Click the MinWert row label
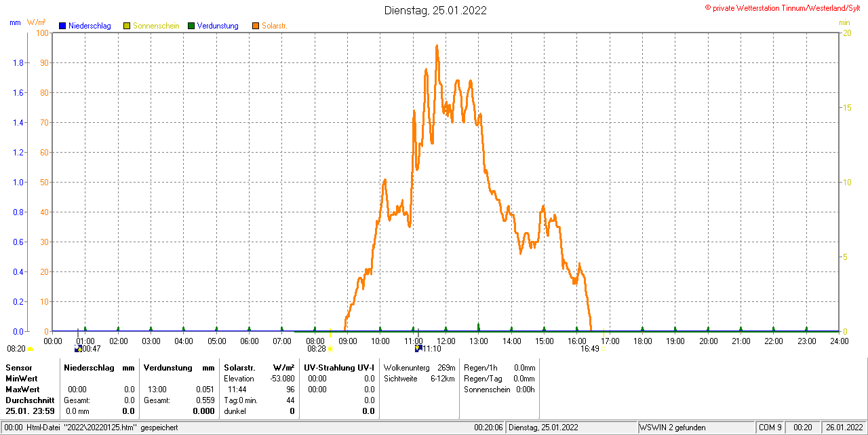The image size is (868, 435). point(22,378)
